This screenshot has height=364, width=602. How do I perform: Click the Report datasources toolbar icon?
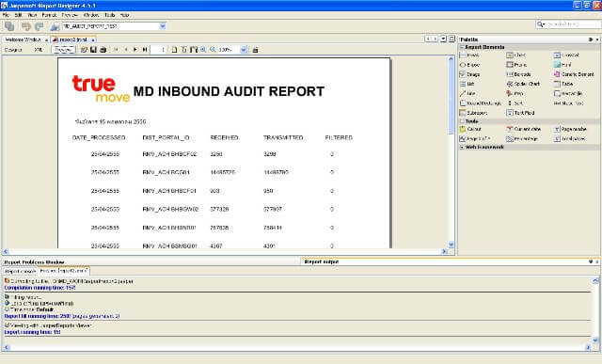coord(55,26)
